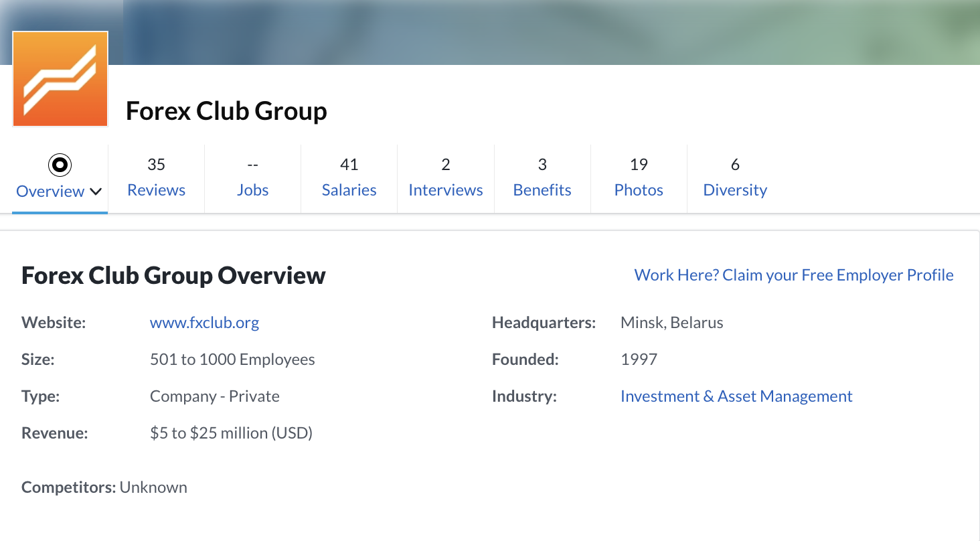
Task: Go to the Benefits tab
Action: (542, 178)
